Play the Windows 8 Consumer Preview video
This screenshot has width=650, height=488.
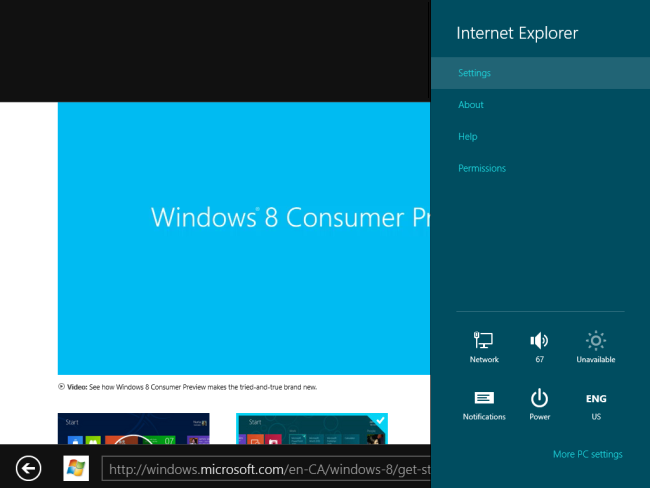point(244,238)
